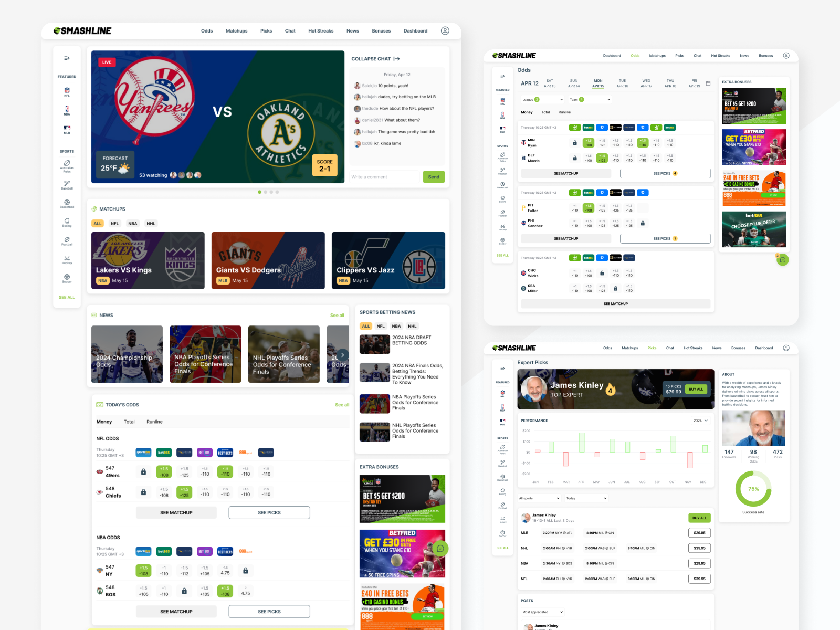Open chat bubble icon in Odds window

pos(783,260)
